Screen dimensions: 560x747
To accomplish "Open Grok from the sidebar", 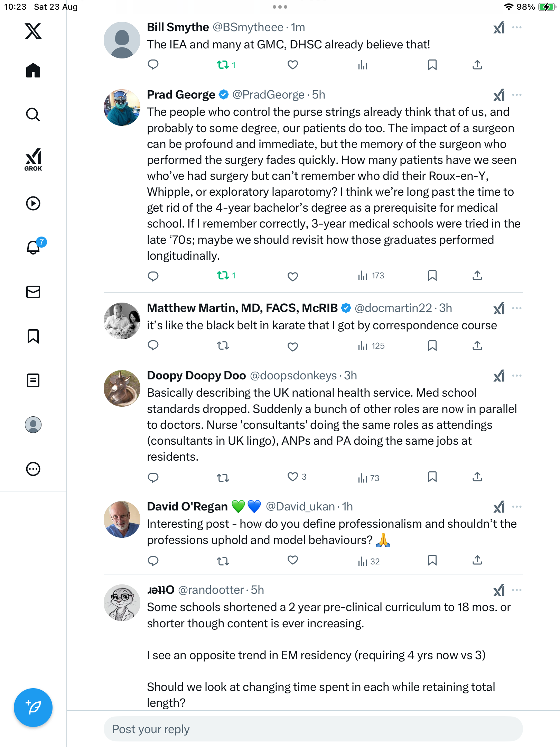I will point(33,159).
